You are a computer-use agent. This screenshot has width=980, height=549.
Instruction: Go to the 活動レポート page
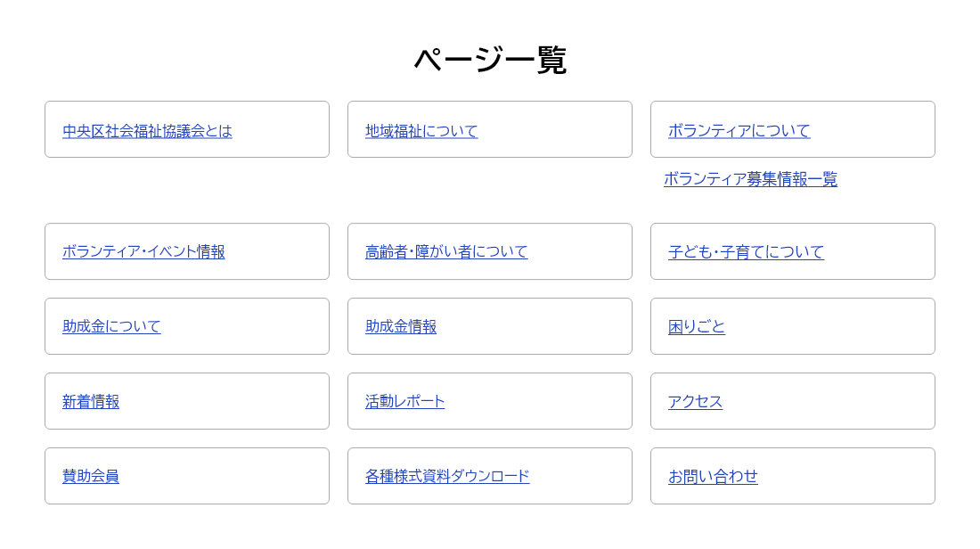[404, 402]
